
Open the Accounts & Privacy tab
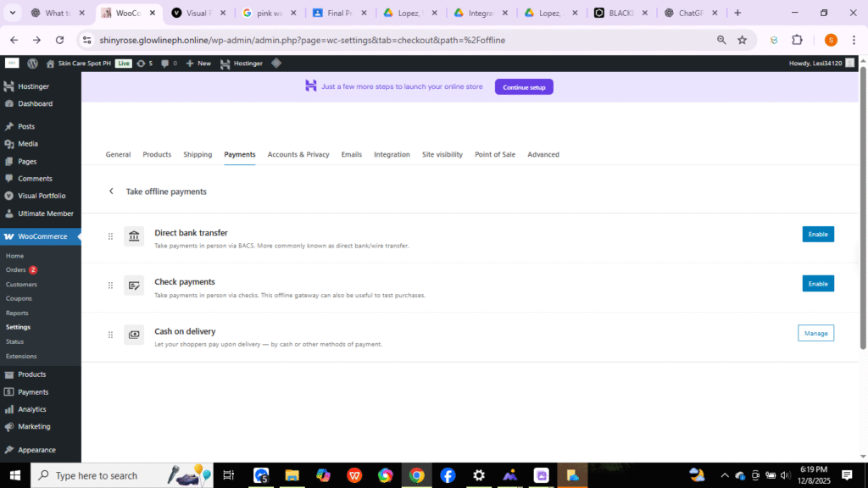point(298,155)
